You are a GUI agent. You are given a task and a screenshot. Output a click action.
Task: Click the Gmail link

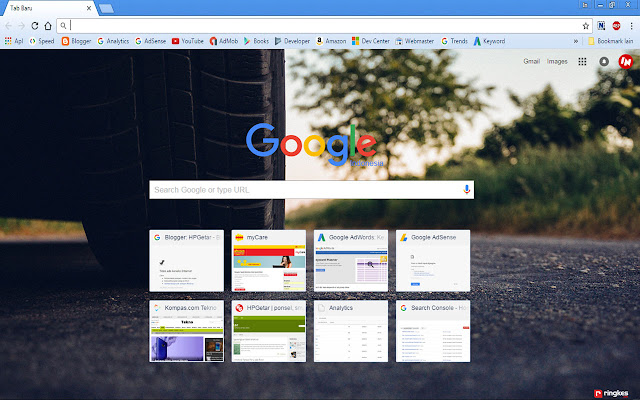click(531, 61)
